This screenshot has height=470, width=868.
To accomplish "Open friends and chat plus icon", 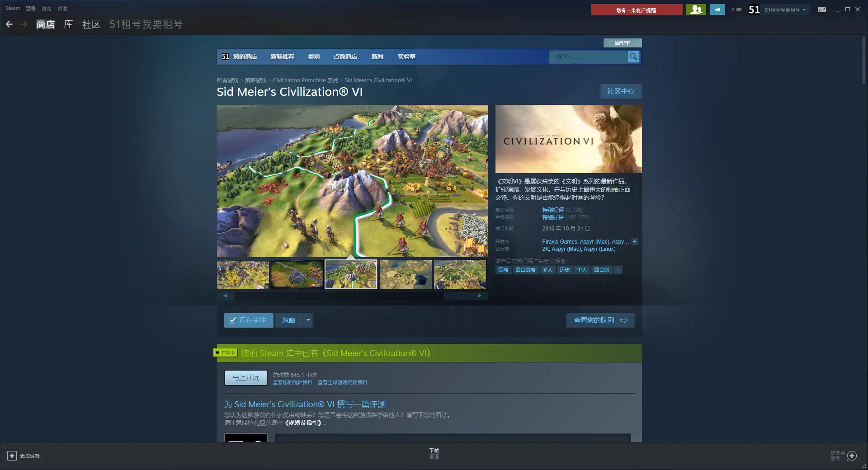I will [852, 456].
